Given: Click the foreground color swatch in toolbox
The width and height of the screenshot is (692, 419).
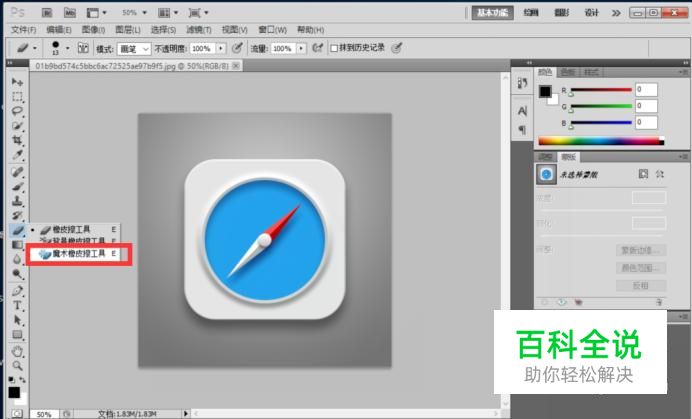Looking at the screenshot, I should click(x=14, y=393).
